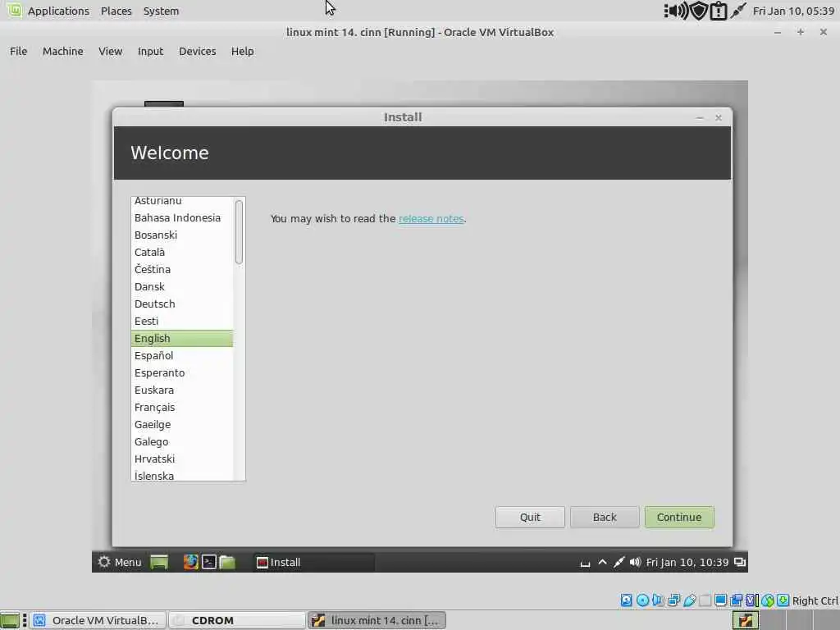The height and width of the screenshot is (630, 840).
Task: Switch to Oracle VM VirtualBox taskbar window
Action: tap(98, 620)
